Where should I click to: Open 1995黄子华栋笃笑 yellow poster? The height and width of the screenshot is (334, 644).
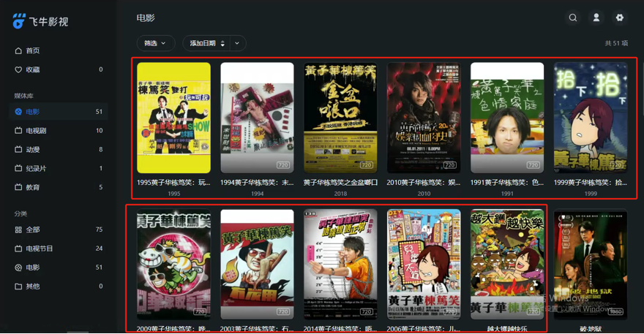click(173, 118)
